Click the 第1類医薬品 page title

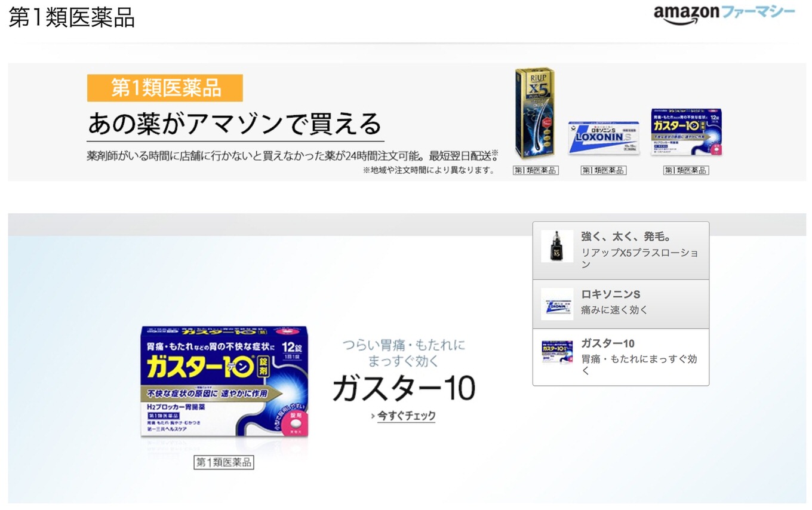[x=72, y=18]
